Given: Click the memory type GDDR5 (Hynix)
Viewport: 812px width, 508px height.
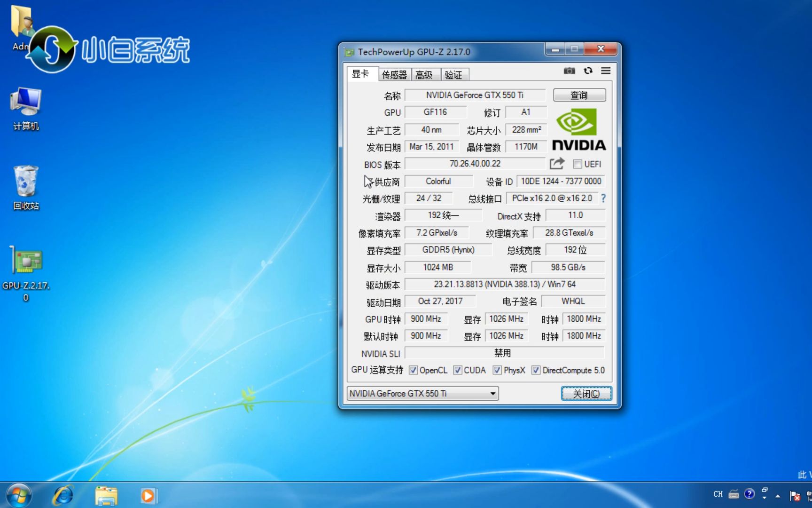Looking at the screenshot, I should (448, 250).
